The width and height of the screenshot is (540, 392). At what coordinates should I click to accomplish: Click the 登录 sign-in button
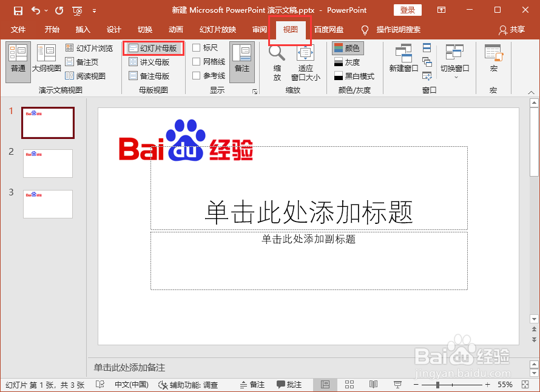407,10
